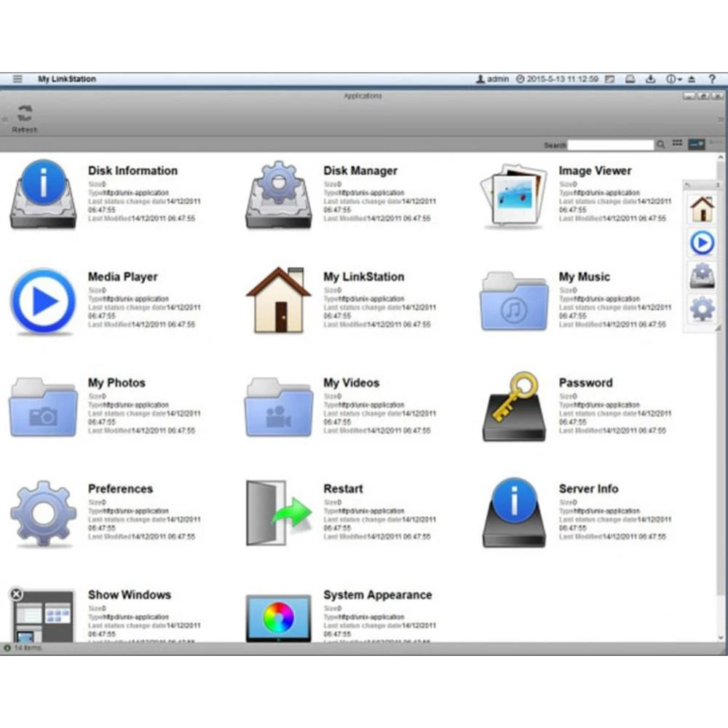Open the My Music folder icon
Screen dimensions: 728x728
(513, 301)
